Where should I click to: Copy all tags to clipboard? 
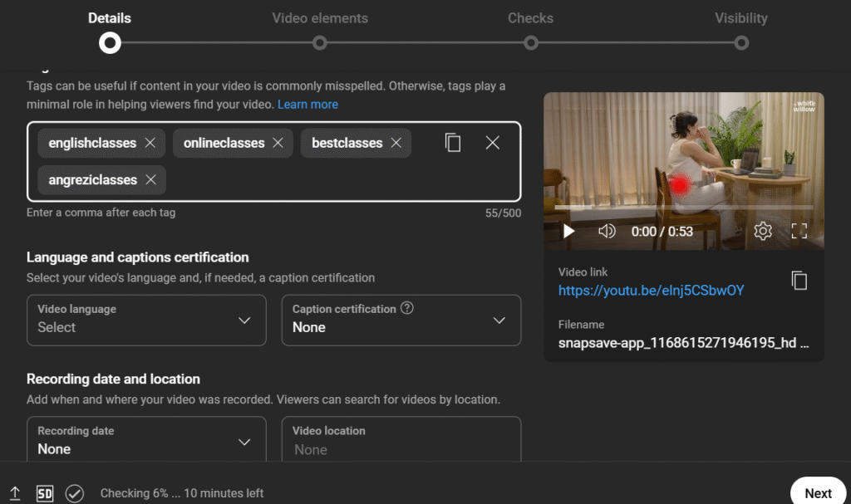453,143
